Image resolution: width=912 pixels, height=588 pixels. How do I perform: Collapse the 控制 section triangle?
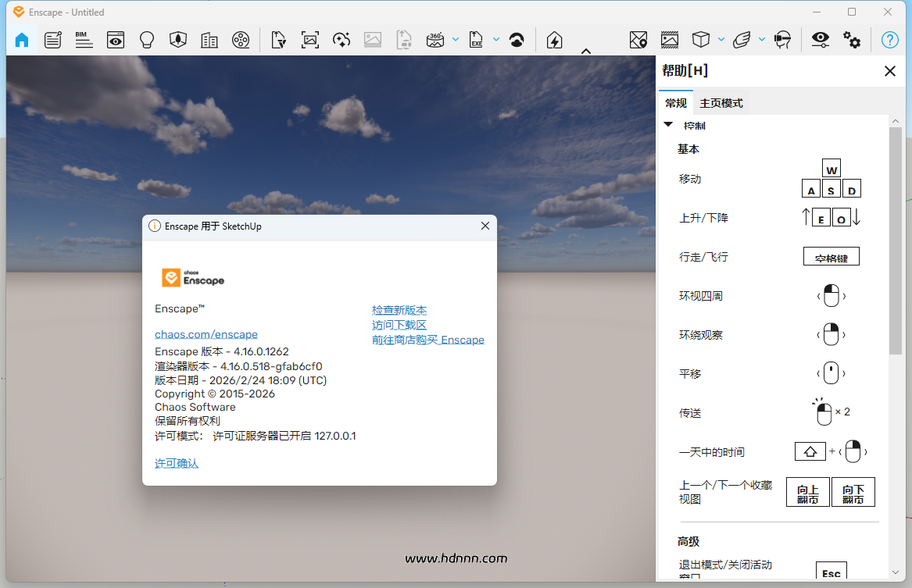click(668, 125)
